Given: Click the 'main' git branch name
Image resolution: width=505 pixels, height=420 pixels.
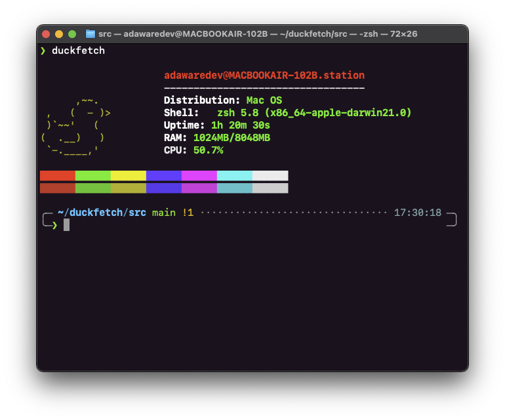Looking at the screenshot, I should [164, 213].
